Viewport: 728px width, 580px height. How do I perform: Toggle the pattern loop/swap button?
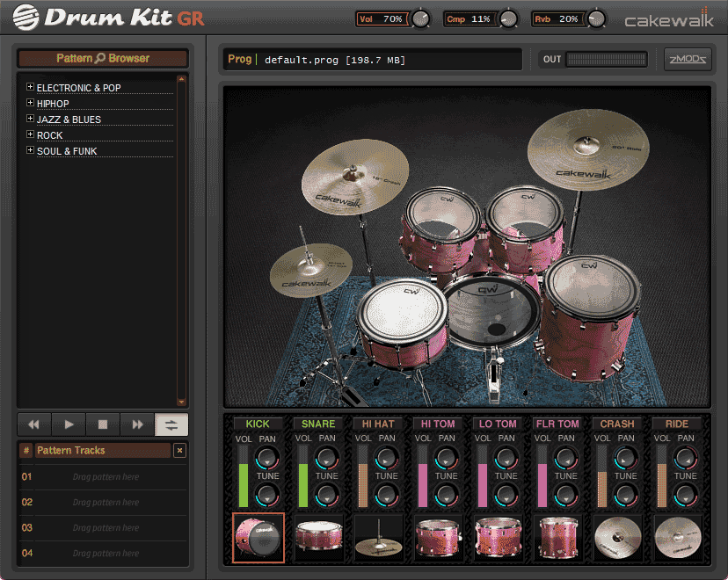tap(171, 424)
